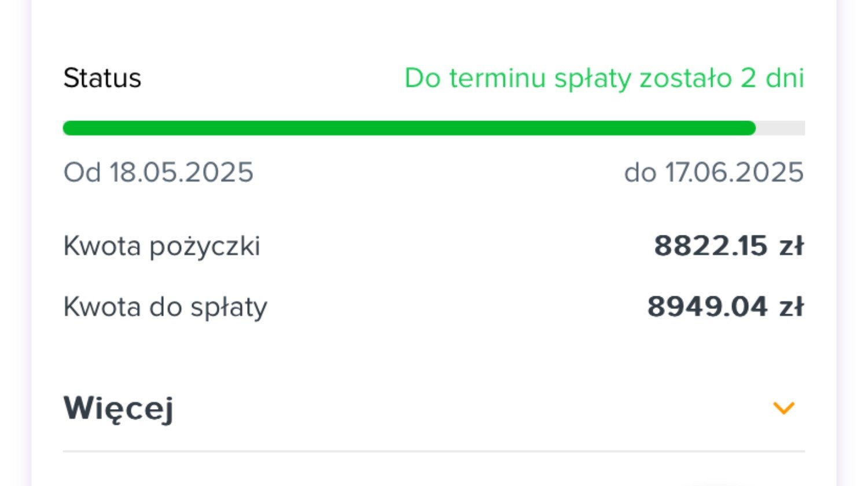Click the start date Od 18.05.2025
Screen dimensions: 868x486
(158, 172)
